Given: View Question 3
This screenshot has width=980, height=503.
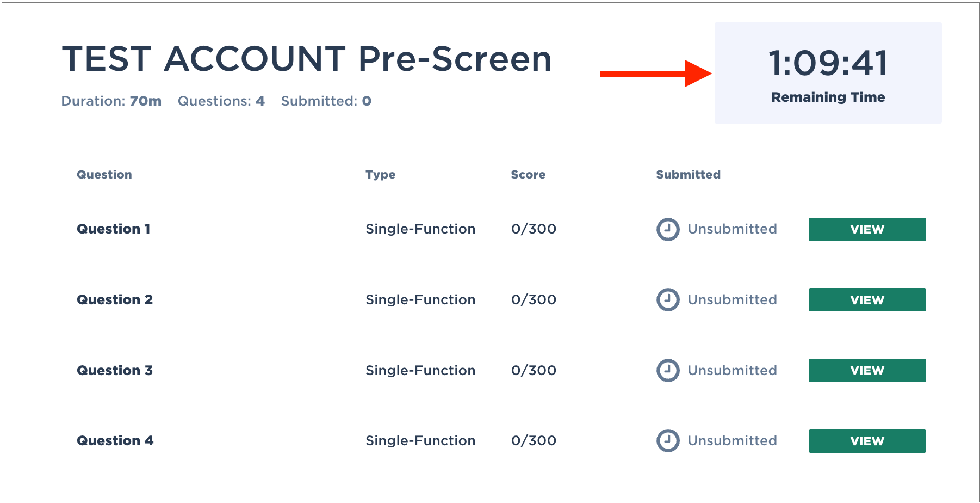Looking at the screenshot, I should click(867, 370).
